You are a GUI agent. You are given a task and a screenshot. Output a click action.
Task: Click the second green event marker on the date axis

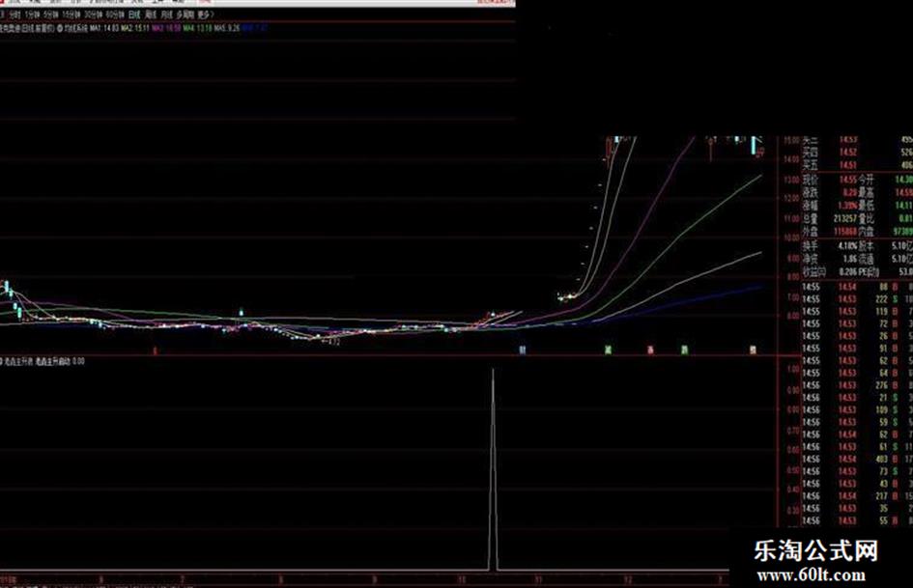[685, 350]
